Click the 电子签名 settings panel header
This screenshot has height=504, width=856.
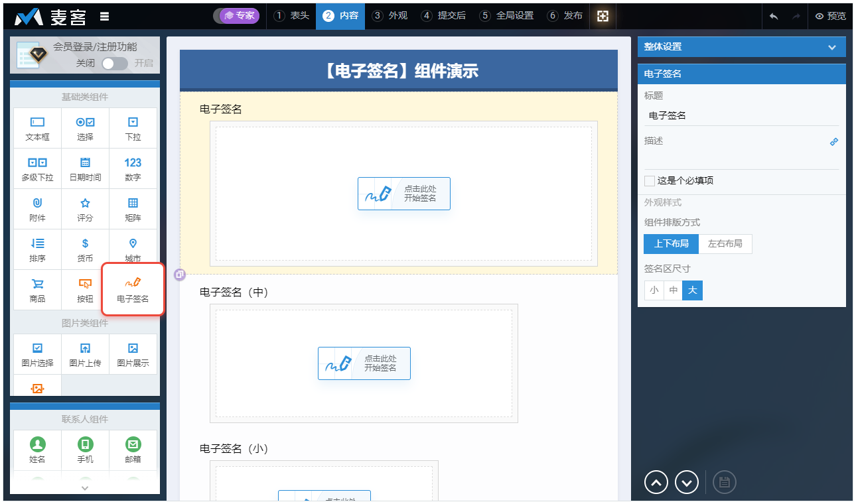pos(742,74)
